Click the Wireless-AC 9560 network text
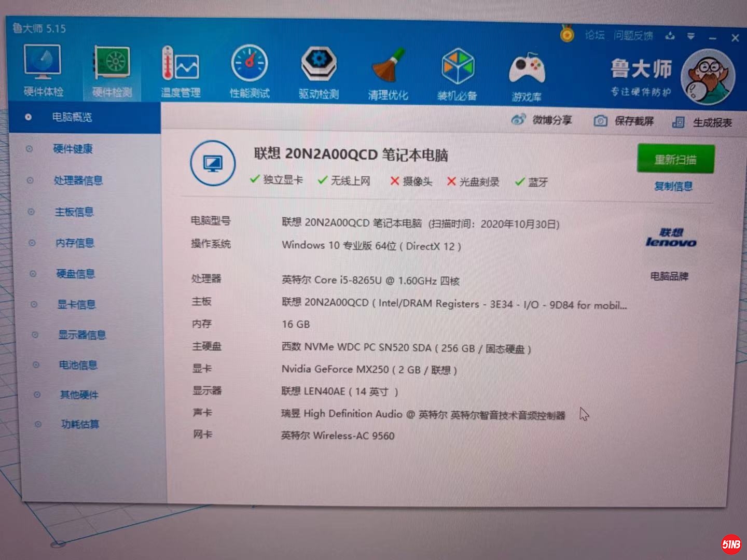Image resolution: width=747 pixels, height=560 pixels. (338, 436)
